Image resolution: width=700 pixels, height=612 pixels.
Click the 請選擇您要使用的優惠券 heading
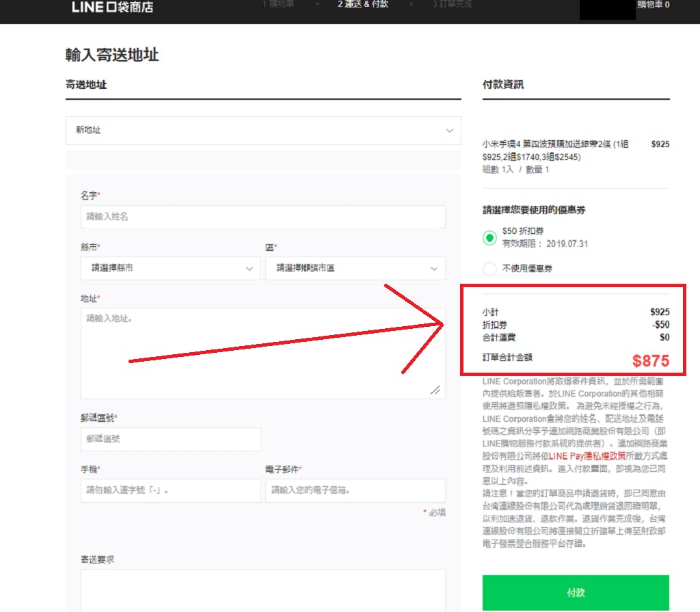click(534, 210)
